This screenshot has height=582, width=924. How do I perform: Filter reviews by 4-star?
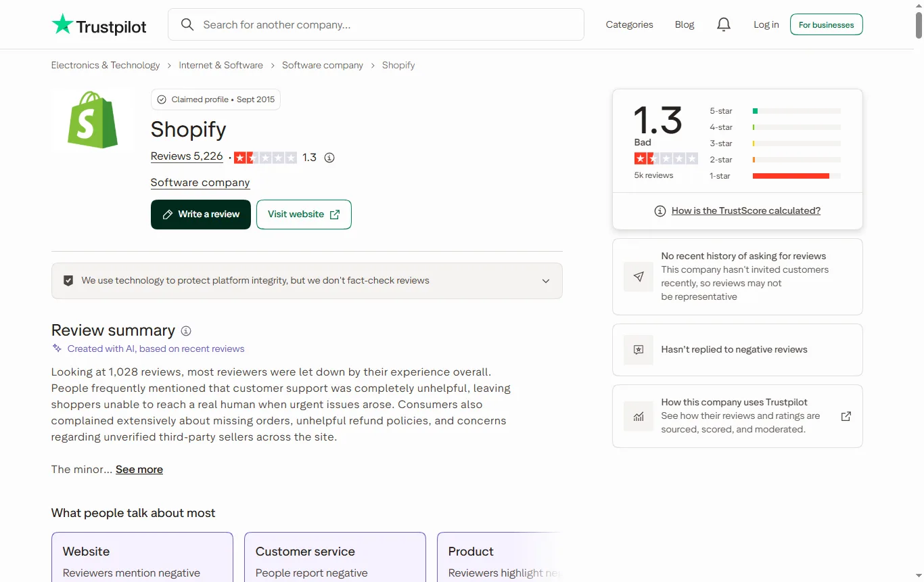pyautogui.click(x=775, y=127)
